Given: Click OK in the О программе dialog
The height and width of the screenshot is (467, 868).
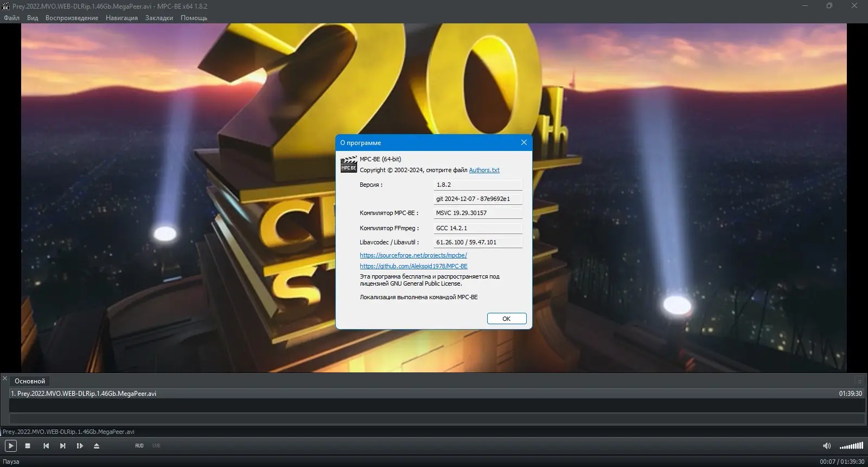Looking at the screenshot, I should pyautogui.click(x=507, y=319).
